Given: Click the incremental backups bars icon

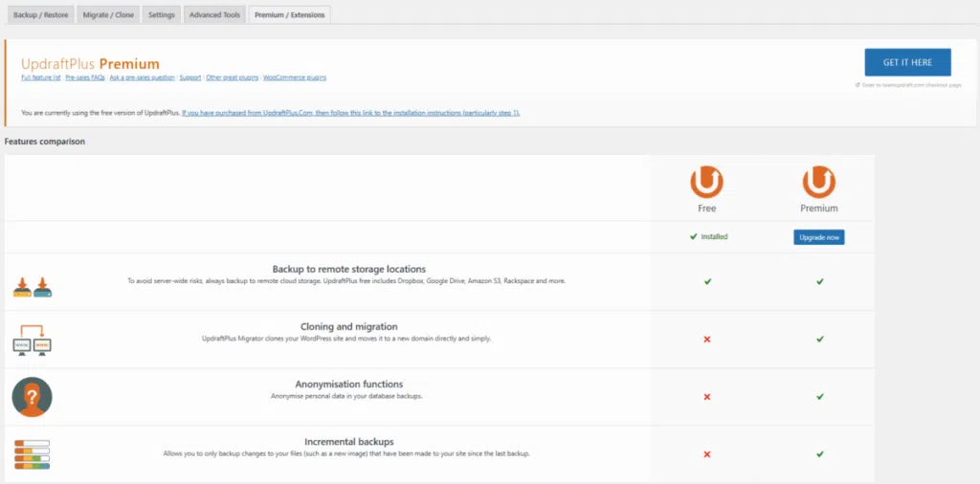Looking at the screenshot, I should pos(33,453).
